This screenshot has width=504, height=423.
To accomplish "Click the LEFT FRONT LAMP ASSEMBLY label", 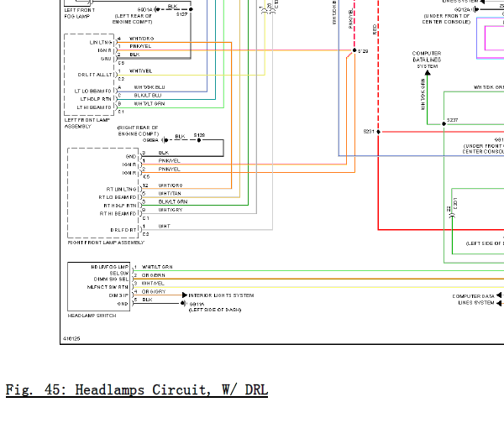I will [87, 123].
